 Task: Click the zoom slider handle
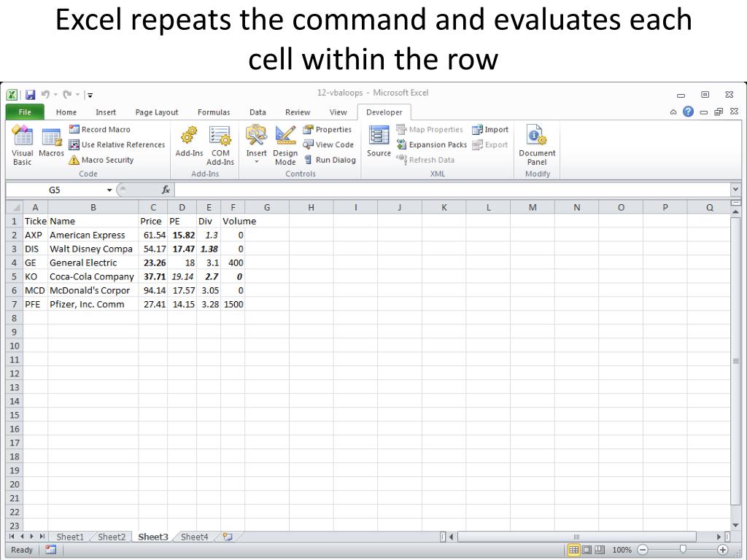(683, 550)
